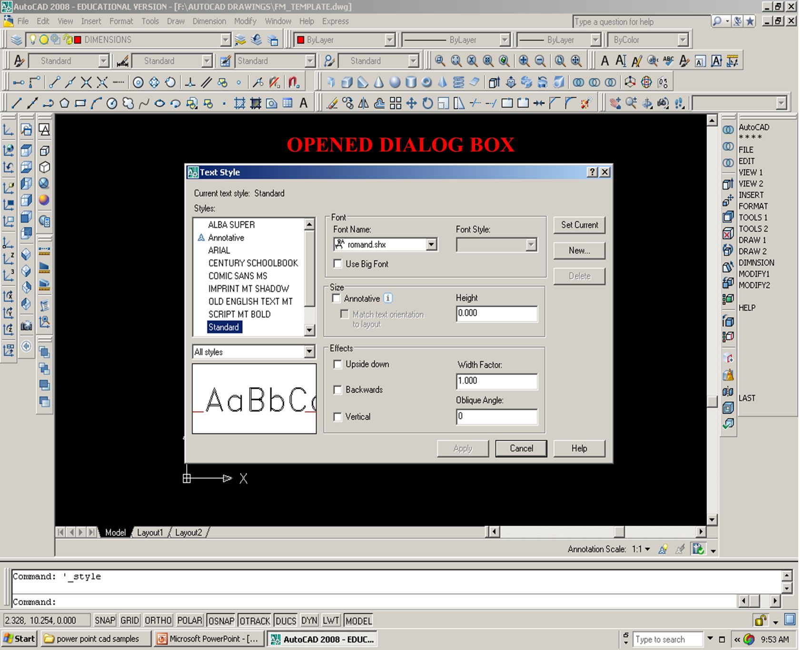
Task: Click the Width Factor input field
Action: [x=496, y=381]
